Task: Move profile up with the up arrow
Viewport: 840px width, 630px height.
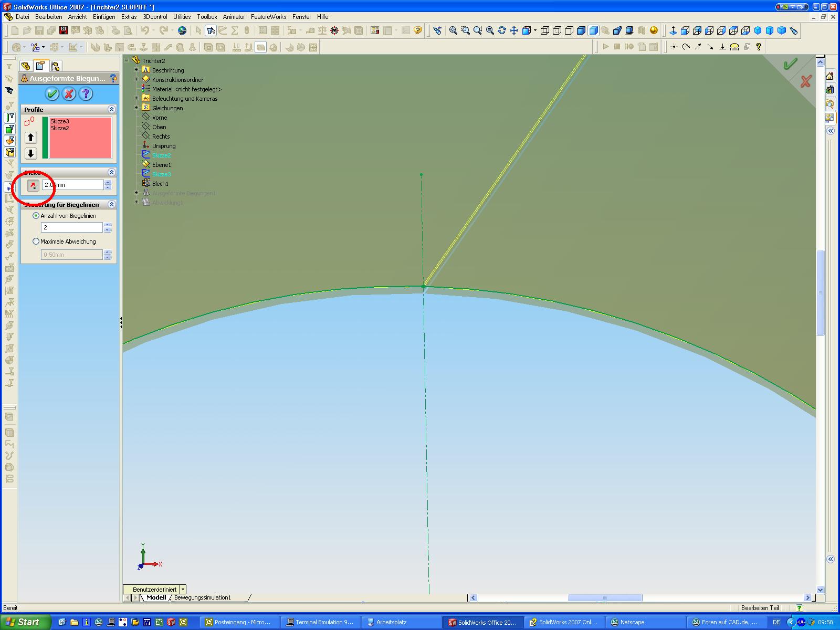Action: point(31,138)
